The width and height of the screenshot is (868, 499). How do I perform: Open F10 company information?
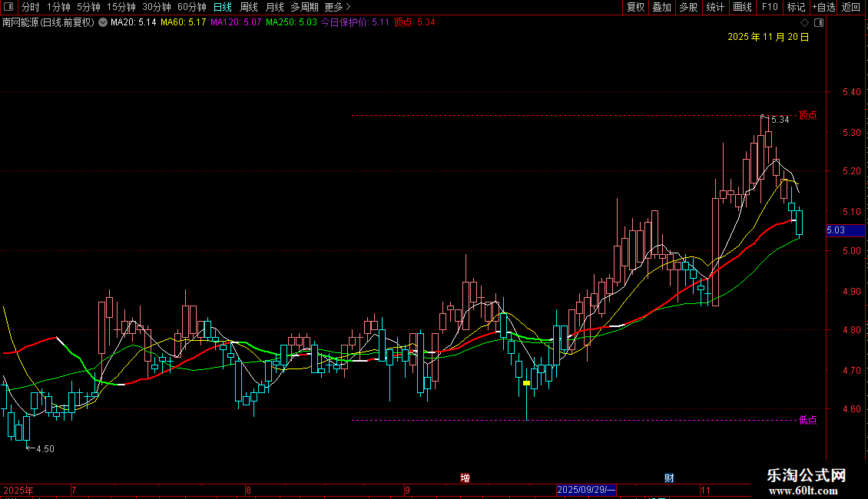click(770, 7)
